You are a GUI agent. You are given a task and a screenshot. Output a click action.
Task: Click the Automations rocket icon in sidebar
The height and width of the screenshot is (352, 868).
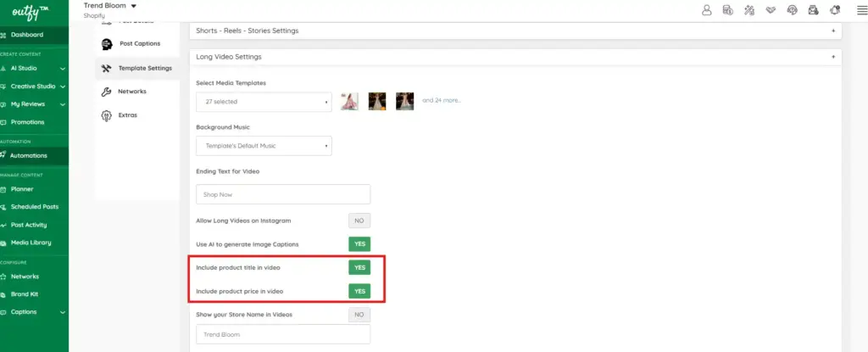(3, 155)
